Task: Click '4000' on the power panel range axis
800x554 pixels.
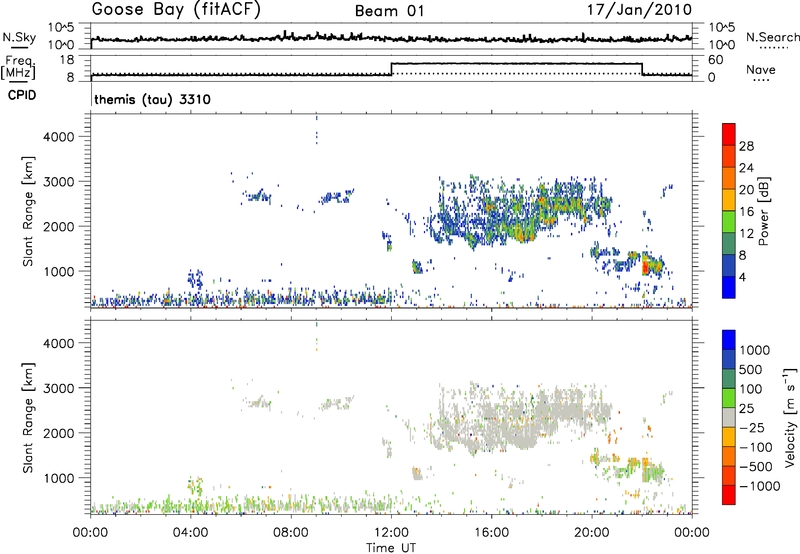Action: (x=58, y=137)
